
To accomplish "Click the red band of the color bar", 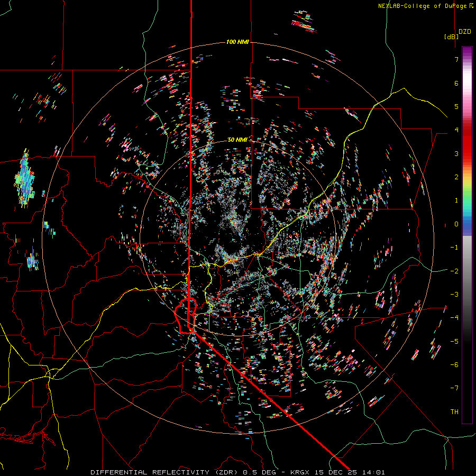I will pos(467,141).
